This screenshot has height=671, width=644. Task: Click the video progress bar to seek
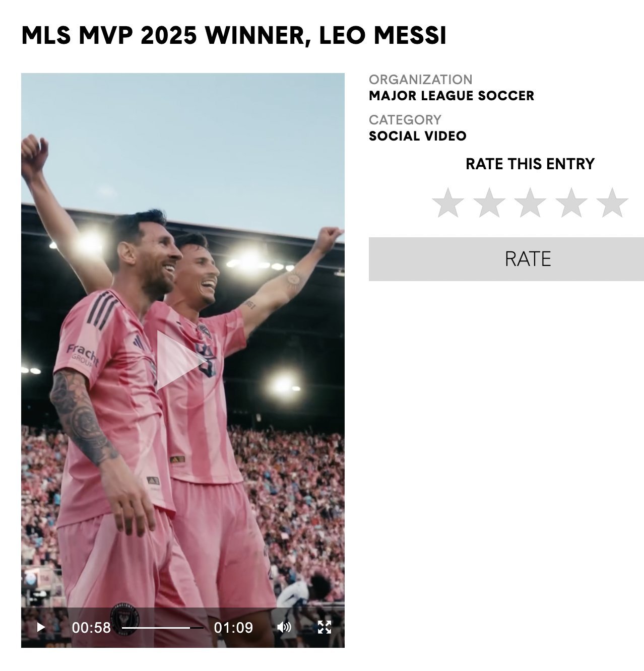(162, 628)
